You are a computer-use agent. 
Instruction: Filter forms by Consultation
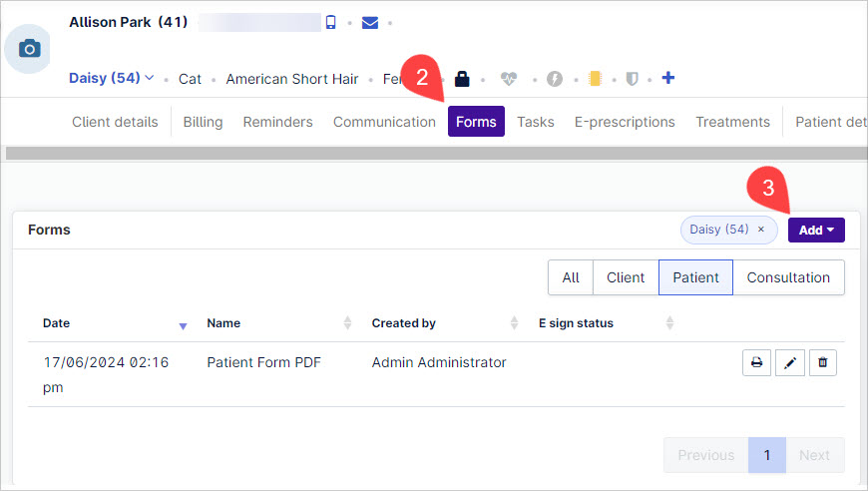pyautogui.click(x=788, y=277)
